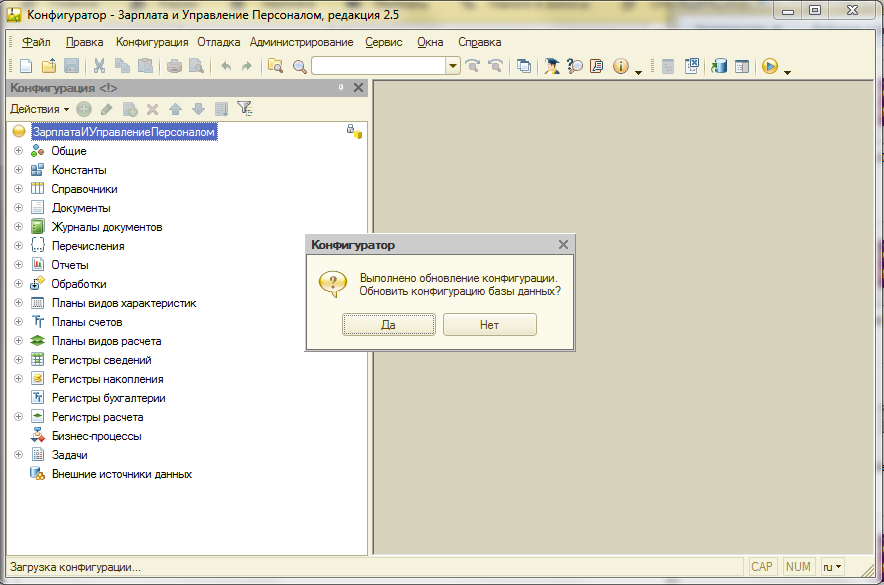Open the dropdown arrow next to the play icon

(x=788, y=72)
